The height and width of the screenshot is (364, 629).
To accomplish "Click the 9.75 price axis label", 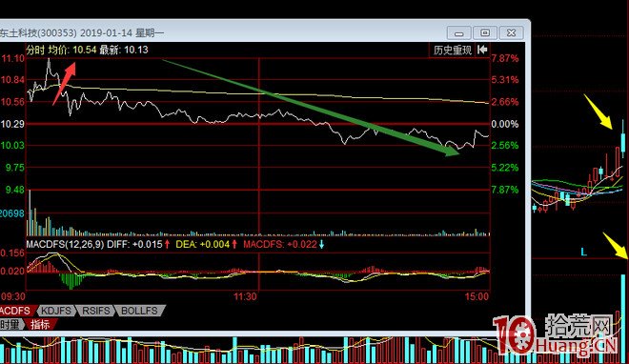I will click(15, 168).
